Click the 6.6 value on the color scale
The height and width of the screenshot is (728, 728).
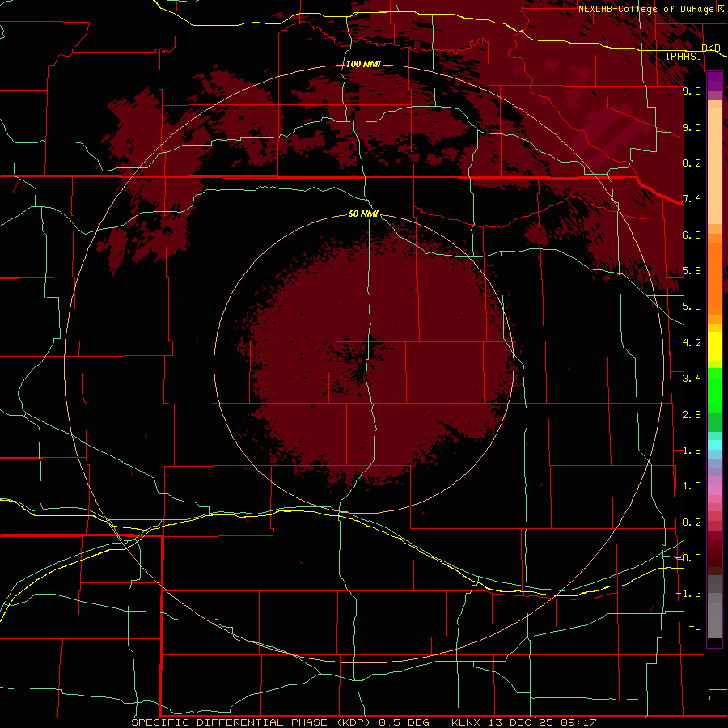pyautogui.click(x=692, y=235)
